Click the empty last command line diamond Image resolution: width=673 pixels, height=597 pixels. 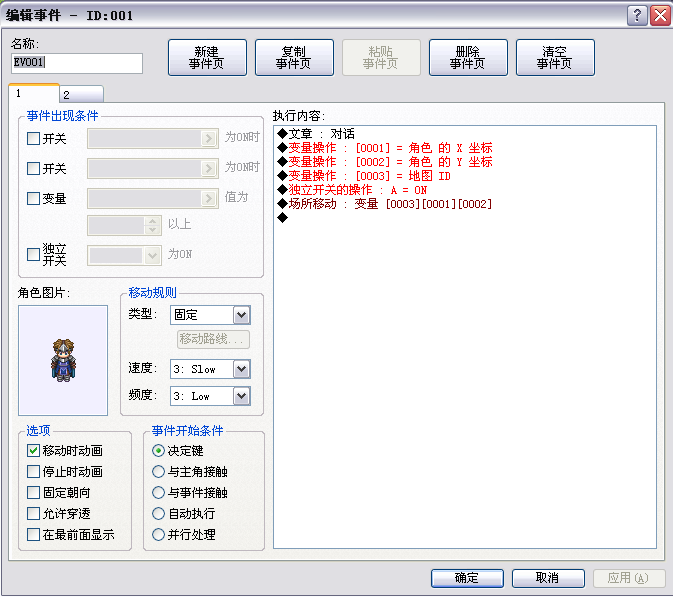(x=282, y=218)
